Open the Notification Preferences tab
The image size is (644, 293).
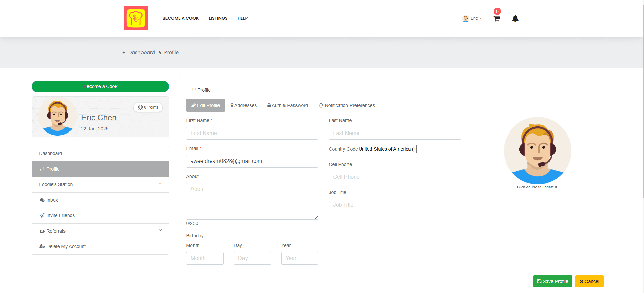[347, 105]
